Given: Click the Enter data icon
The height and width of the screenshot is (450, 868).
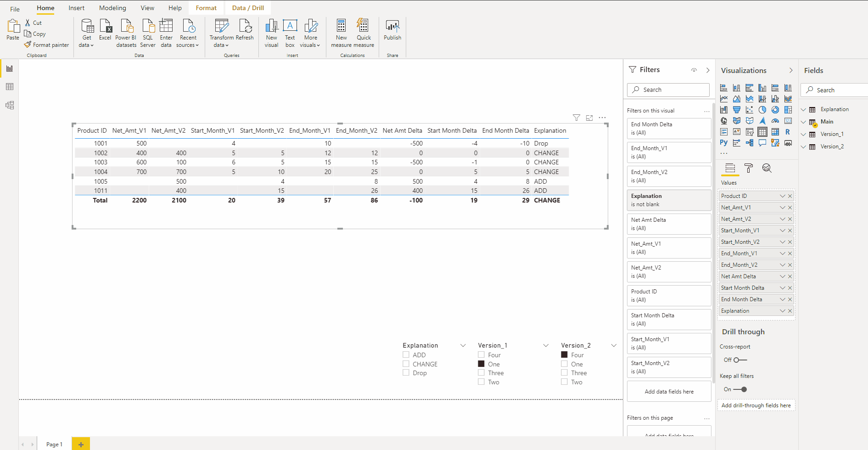Looking at the screenshot, I should (x=166, y=33).
